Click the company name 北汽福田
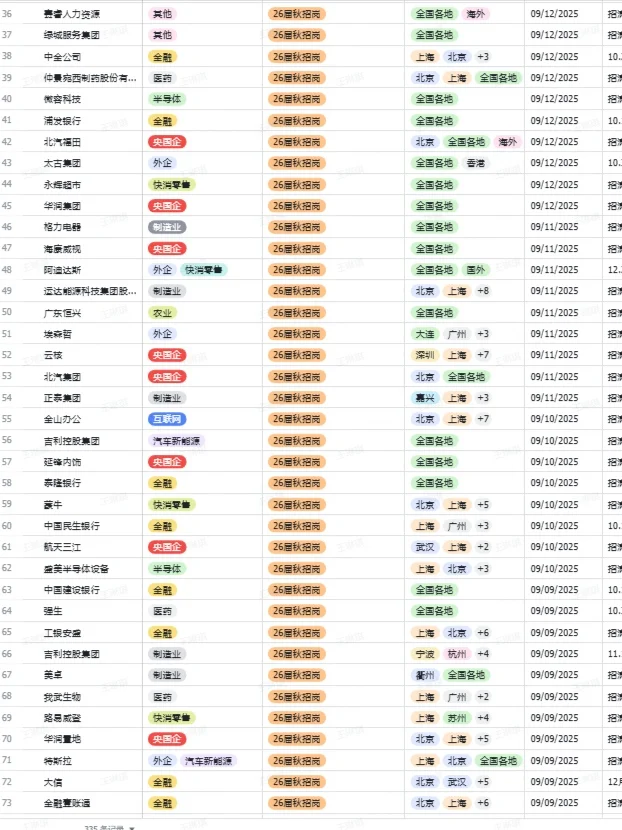Image resolution: width=622 pixels, height=830 pixels. (x=62, y=142)
